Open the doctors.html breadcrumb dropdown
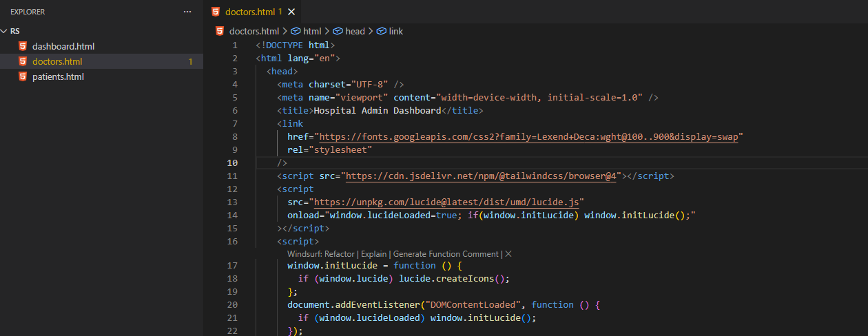Screen dimensions: 868x336 pyautogui.click(x=254, y=31)
